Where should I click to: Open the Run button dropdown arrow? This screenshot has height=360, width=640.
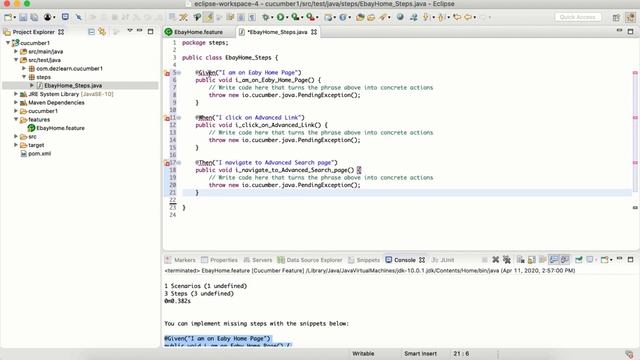pyautogui.click(x=287, y=18)
